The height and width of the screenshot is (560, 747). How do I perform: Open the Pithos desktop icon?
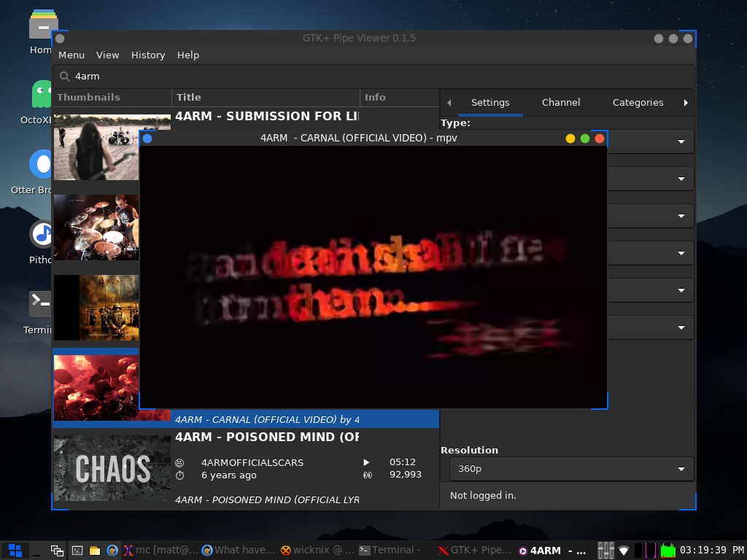click(42, 242)
